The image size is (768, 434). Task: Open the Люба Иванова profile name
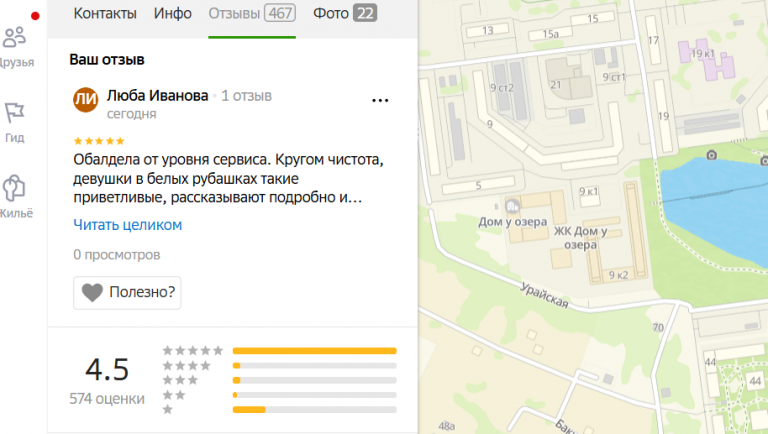click(x=158, y=96)
